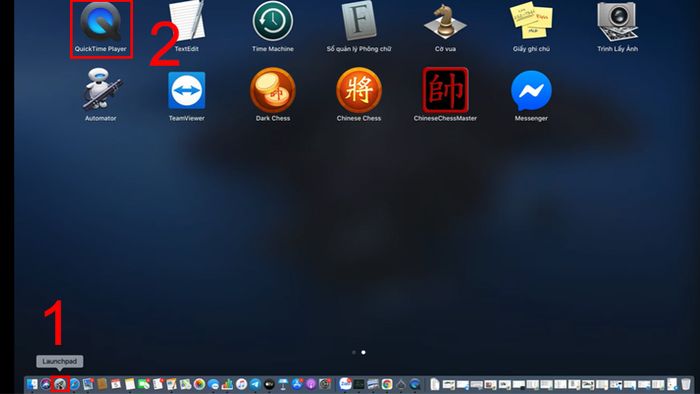Open Podcasts from the Dock
Image resolution: width=700 pixels, height=394 pixels.
[x=311, y=384]
